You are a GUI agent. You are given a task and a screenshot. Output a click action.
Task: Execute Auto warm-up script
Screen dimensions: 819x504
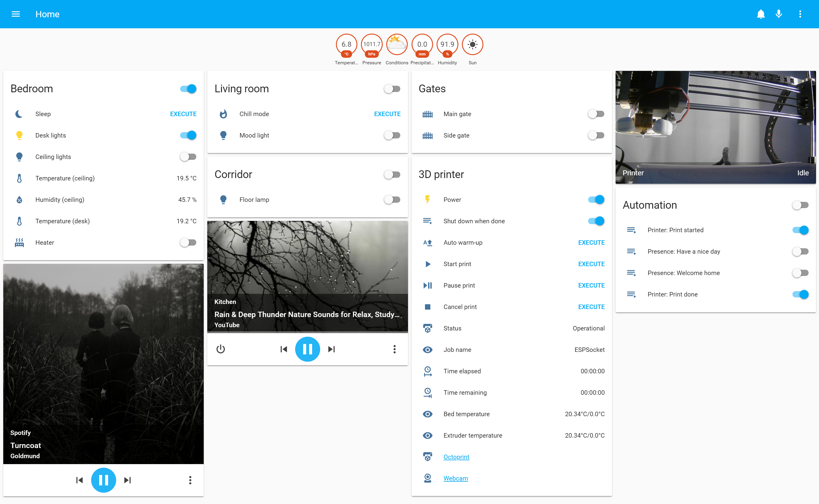point(591,243)
